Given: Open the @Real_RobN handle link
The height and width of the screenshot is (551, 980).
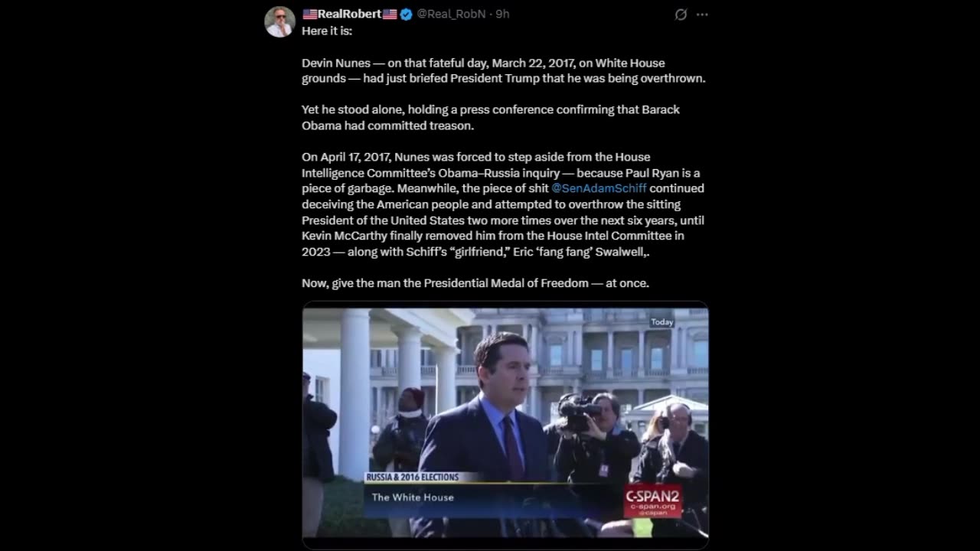Looking at the screenshot, I should (x=451, y=15).
